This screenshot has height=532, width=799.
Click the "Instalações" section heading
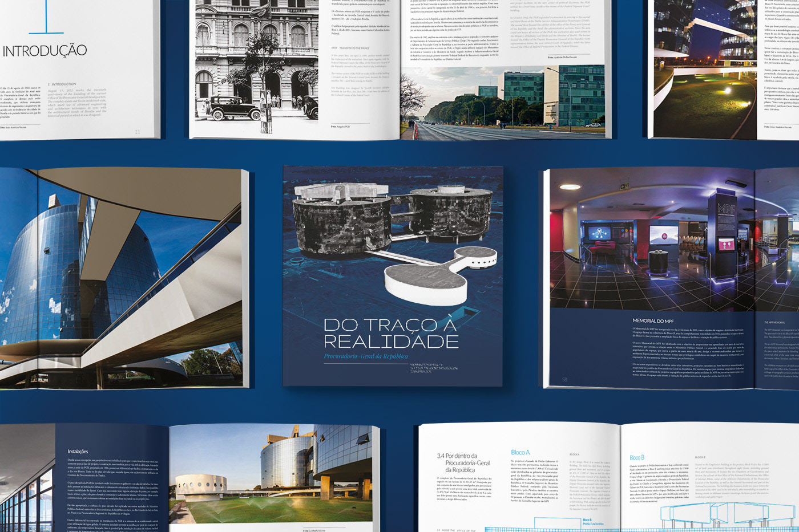[x=78, y=452]
